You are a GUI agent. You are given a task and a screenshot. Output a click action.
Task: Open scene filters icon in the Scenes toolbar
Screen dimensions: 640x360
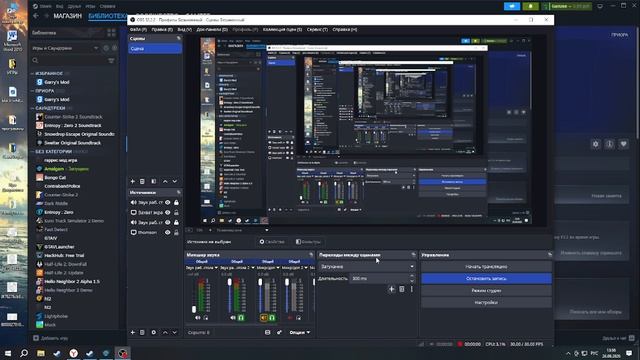click(154, 181)
